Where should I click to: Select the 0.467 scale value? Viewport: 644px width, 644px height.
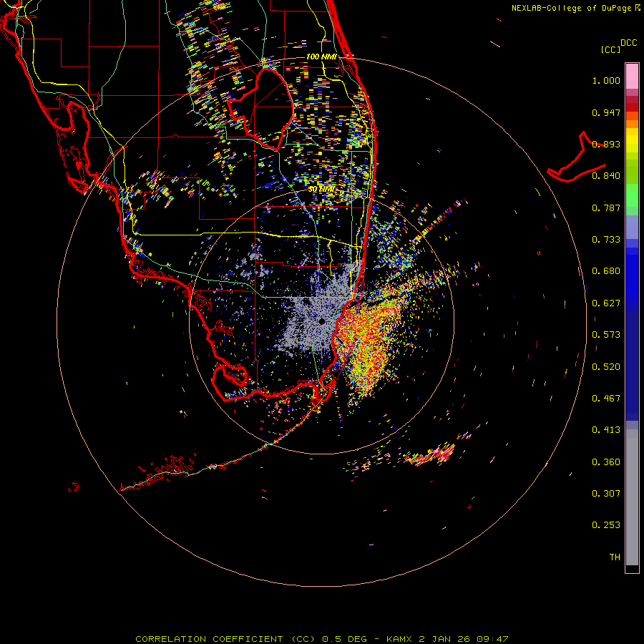coord(606,399)
